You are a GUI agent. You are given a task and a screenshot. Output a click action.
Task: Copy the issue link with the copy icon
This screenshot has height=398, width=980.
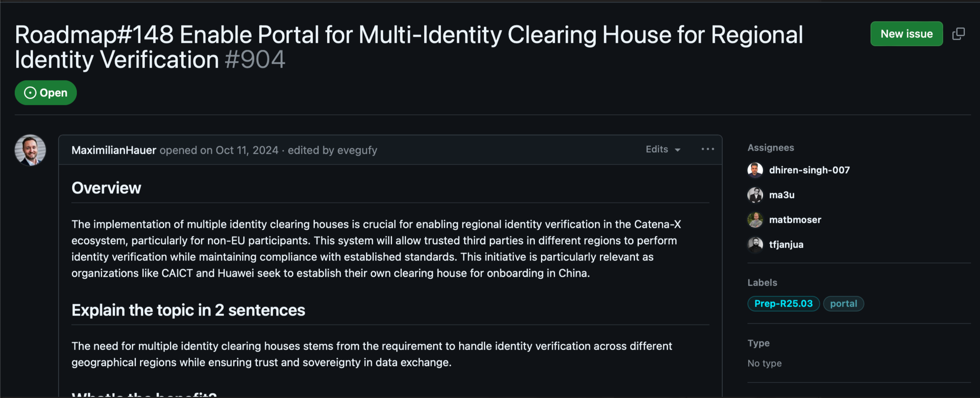(958, 34)
